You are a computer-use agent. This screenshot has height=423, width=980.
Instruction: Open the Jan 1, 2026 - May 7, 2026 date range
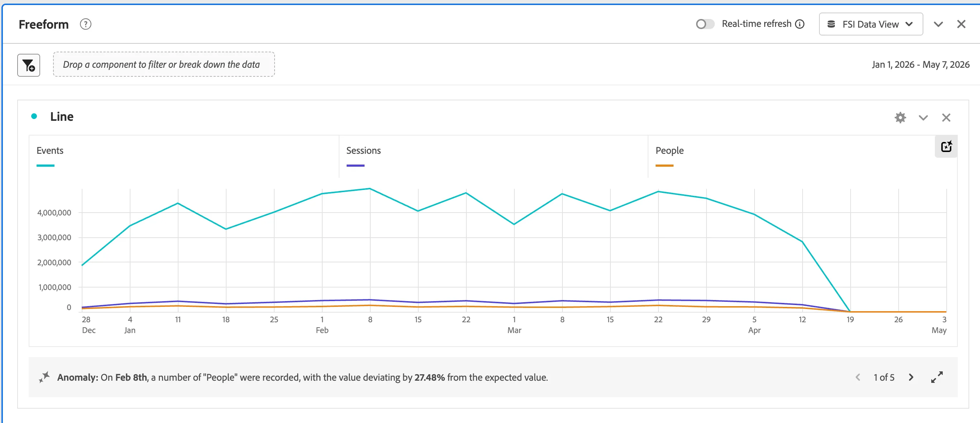tap(920, 65)
